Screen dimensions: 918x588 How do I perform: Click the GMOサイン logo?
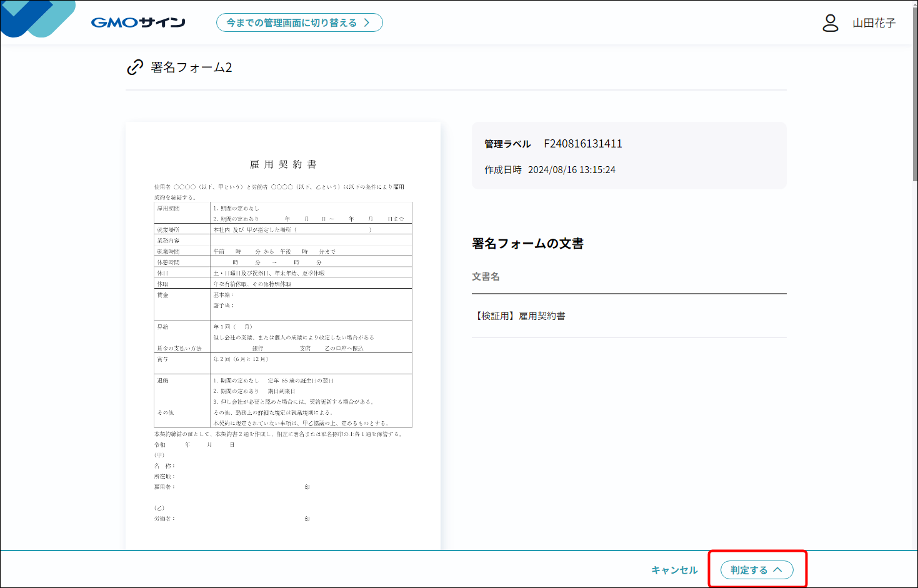click(x=138, y=22)
